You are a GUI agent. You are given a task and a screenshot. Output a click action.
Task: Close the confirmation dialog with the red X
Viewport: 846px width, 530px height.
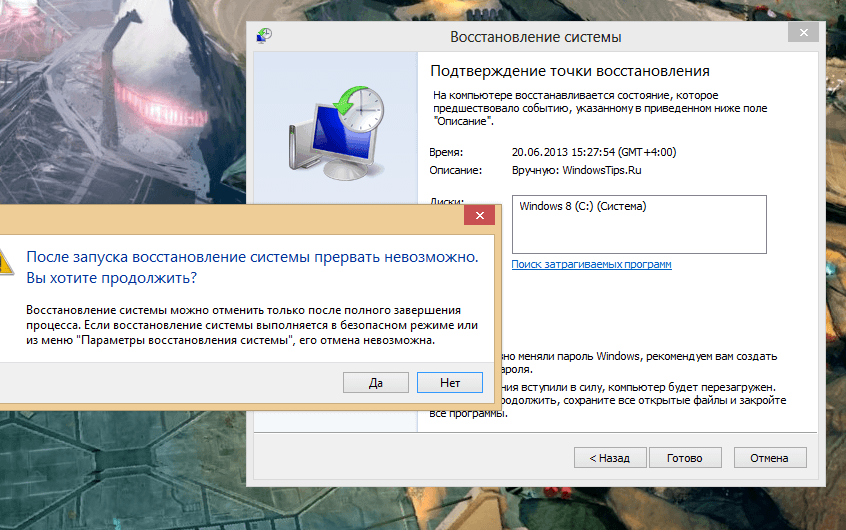[479, 215]
